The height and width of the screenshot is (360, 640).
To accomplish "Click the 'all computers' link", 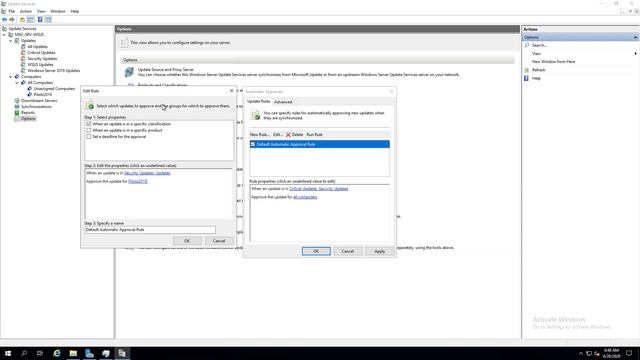I will point(305,197).
